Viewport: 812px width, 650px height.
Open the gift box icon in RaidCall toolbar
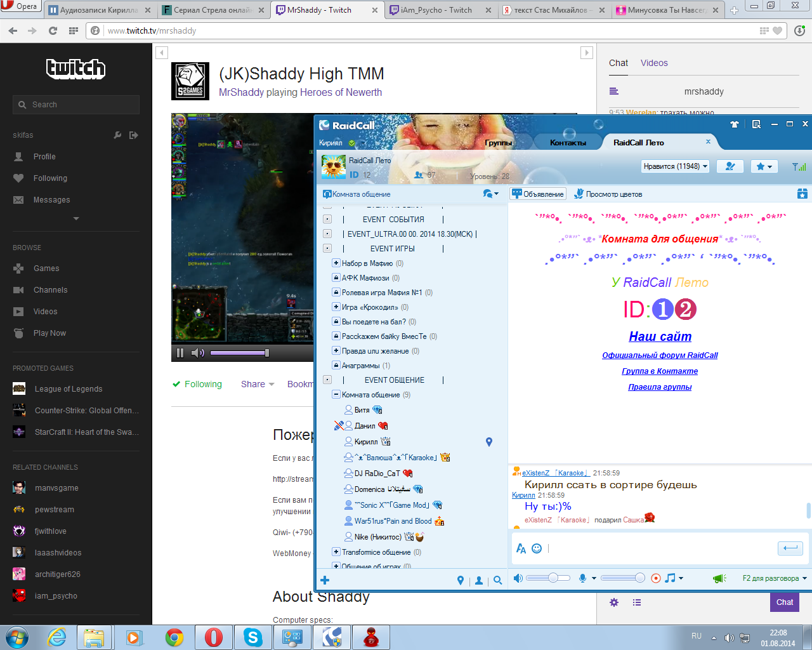802,194
